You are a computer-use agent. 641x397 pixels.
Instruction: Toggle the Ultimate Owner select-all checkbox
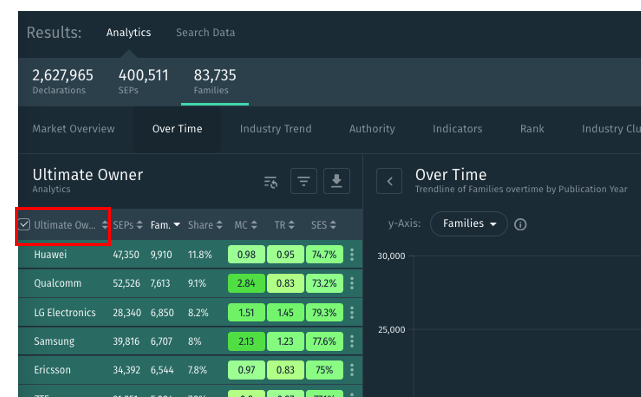pos(24,224)
